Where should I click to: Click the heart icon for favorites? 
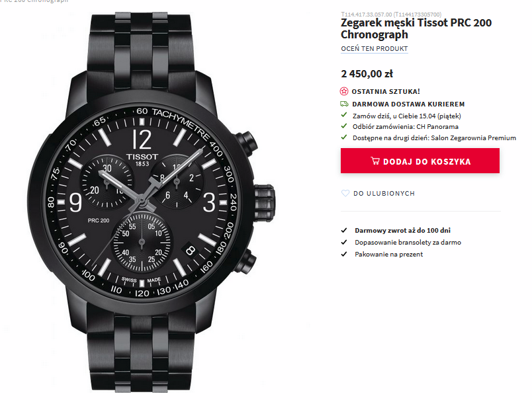click(x=345, y=193)
